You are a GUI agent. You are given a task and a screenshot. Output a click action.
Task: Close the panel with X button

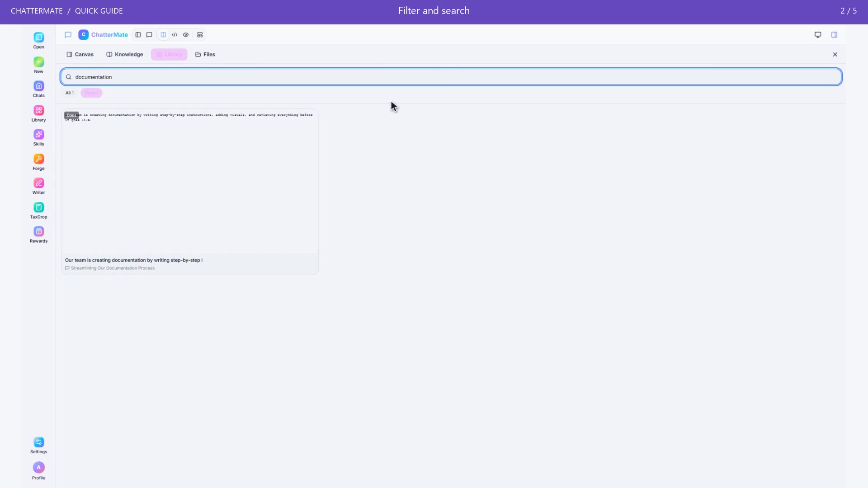click(835, 54)
